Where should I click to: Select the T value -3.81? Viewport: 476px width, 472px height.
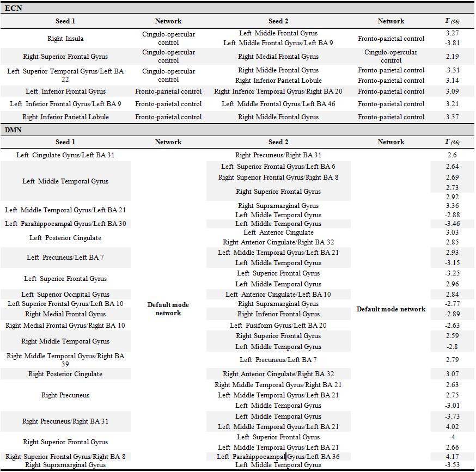coord(452,43)
